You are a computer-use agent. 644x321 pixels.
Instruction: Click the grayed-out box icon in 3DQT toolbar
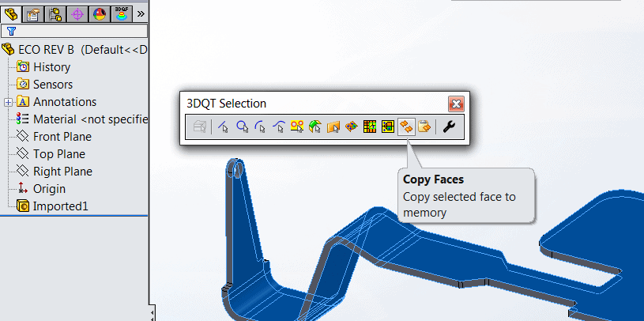pos(200,126)
